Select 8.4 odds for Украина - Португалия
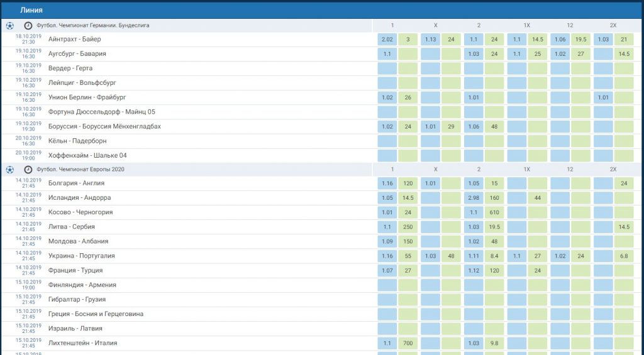644x355 pixels. 494,256
